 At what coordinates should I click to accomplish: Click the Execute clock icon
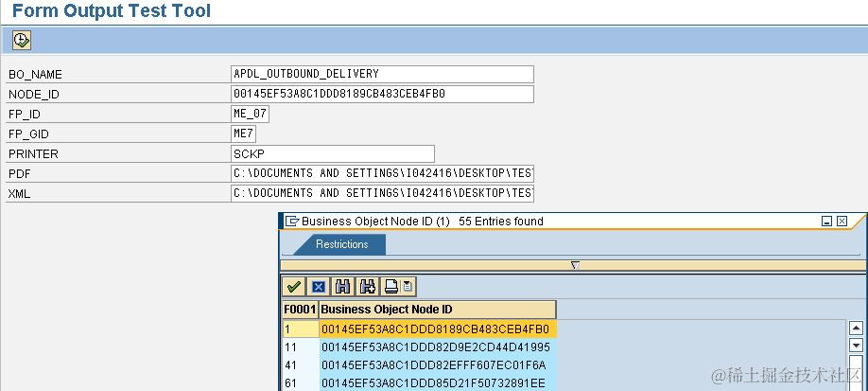[22, 41]
